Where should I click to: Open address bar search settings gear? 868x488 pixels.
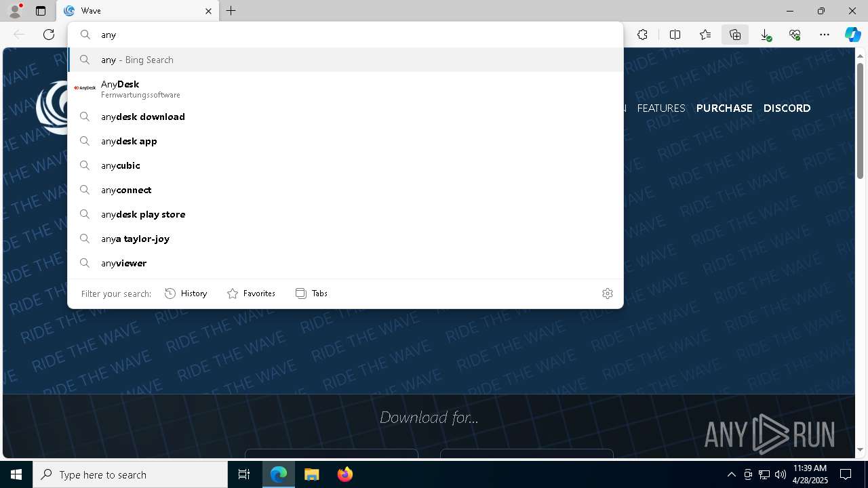tap(608, 293)
